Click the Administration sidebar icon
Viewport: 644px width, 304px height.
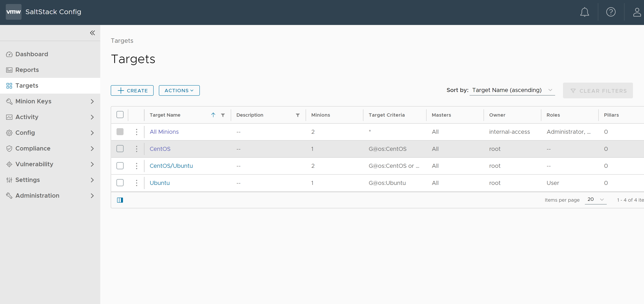coord(9,195)
